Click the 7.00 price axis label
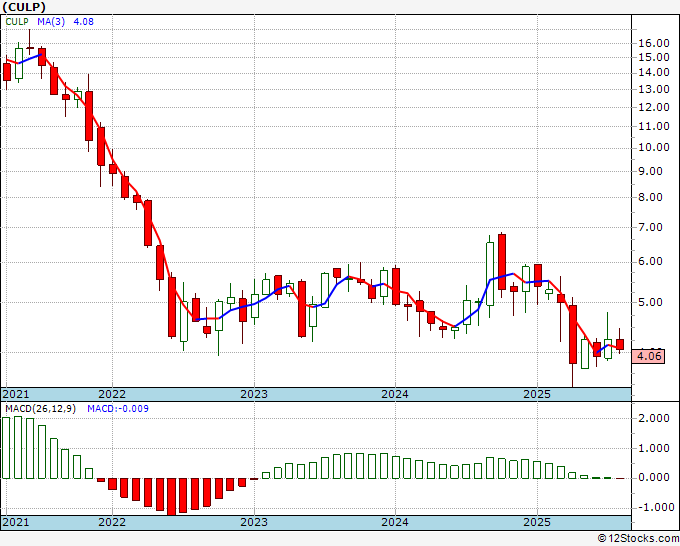Screen dimensions: 680x546 click(x=650, y=227)
